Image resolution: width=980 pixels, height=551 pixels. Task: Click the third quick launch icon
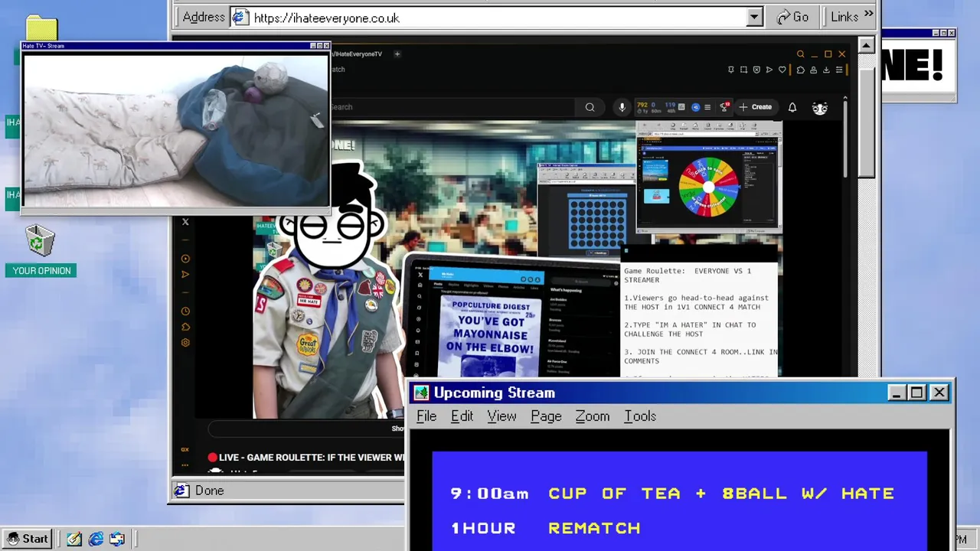coord(117,539)
